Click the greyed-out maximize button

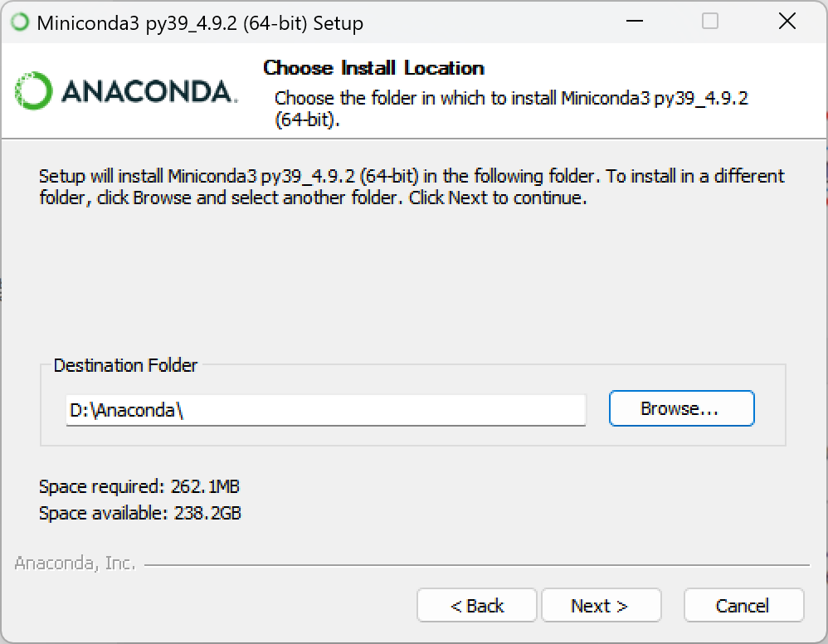click(x=709, y=22)
